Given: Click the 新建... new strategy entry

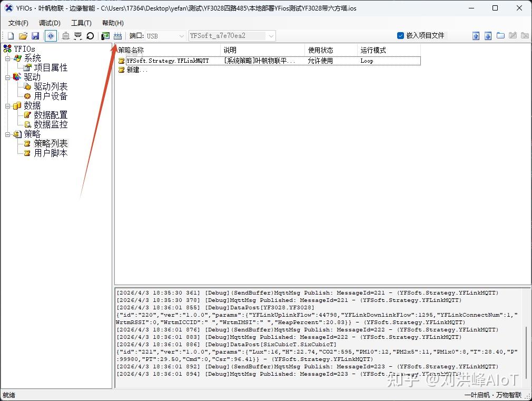Looking at the screenshot, I should coord(137,70).
